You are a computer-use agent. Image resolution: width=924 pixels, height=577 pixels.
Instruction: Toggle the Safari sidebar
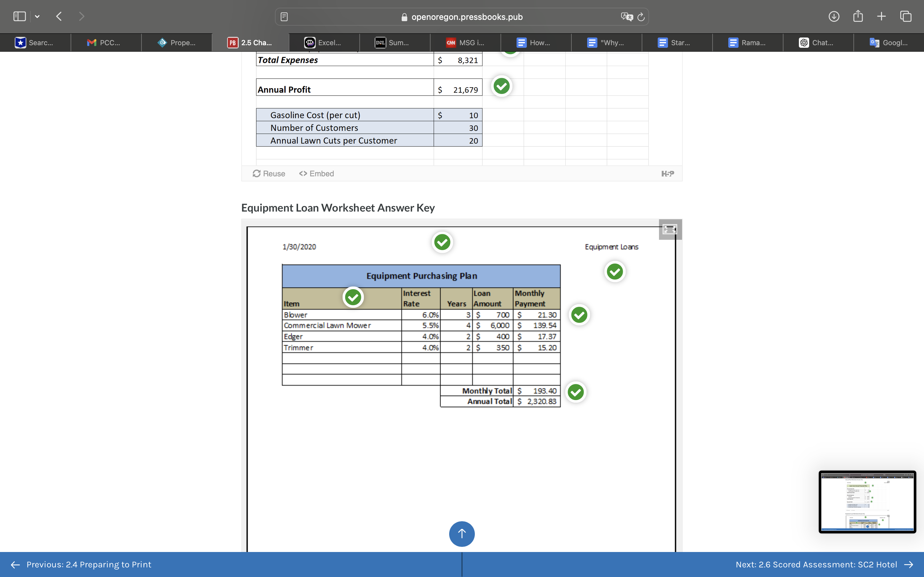tap(19, 16)
